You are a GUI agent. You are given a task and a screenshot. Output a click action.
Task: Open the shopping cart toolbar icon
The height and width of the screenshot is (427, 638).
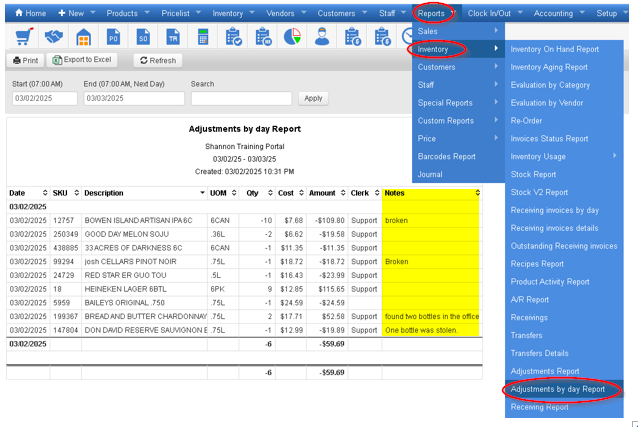coord(24,37)
